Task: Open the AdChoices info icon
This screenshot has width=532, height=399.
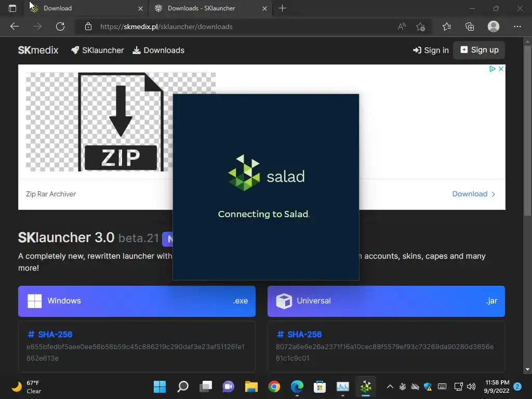Action: click(493, 69)
